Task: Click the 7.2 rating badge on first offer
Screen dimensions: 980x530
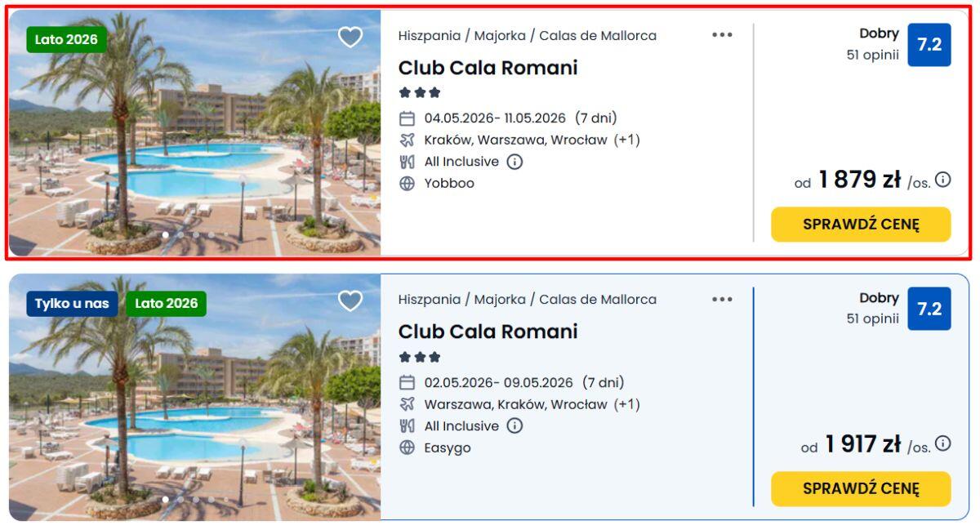Action: (929, 45)
